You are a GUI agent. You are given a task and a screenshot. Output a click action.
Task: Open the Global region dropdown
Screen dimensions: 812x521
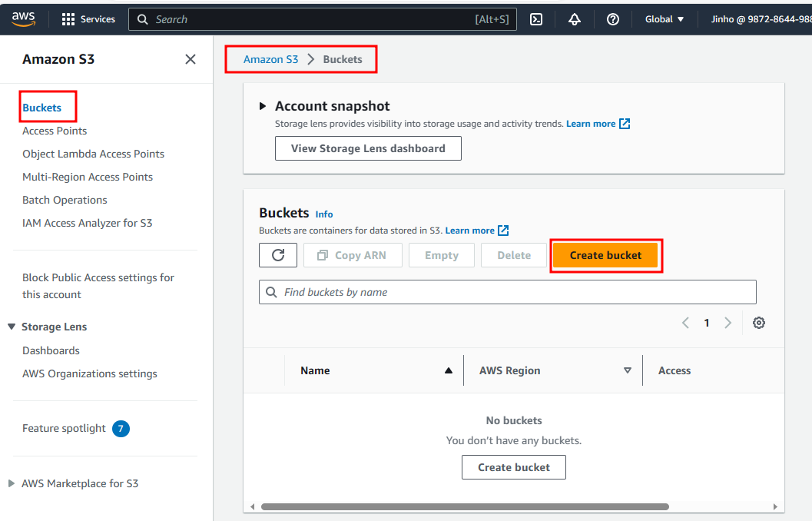tap(665, 19)
